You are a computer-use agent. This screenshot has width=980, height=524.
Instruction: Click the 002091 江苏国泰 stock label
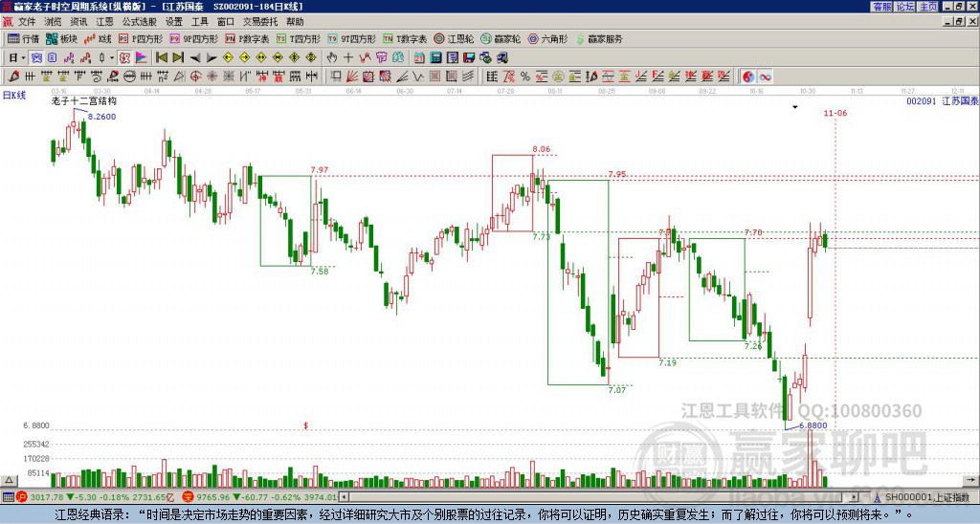pos(943,100)
